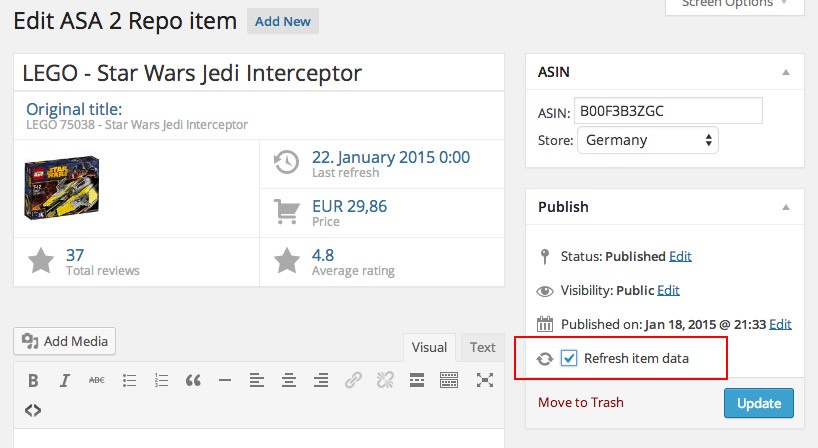Click the Move to Trash link

pos(580,403)
